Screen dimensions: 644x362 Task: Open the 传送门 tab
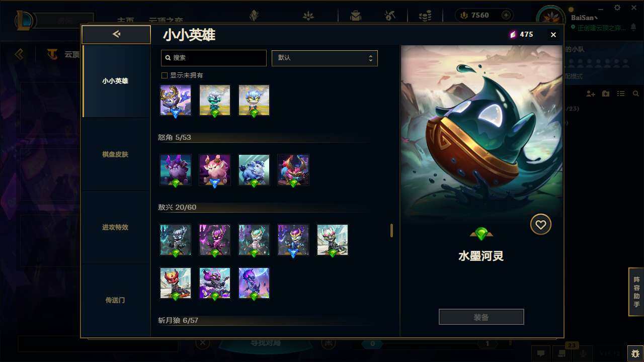(x=115, y=300)
